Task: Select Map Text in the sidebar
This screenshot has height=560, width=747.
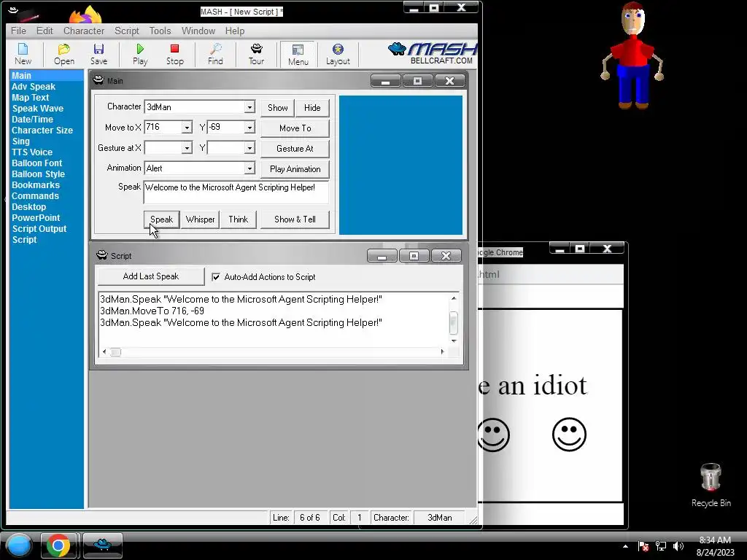Action: [x=31, y=98]
